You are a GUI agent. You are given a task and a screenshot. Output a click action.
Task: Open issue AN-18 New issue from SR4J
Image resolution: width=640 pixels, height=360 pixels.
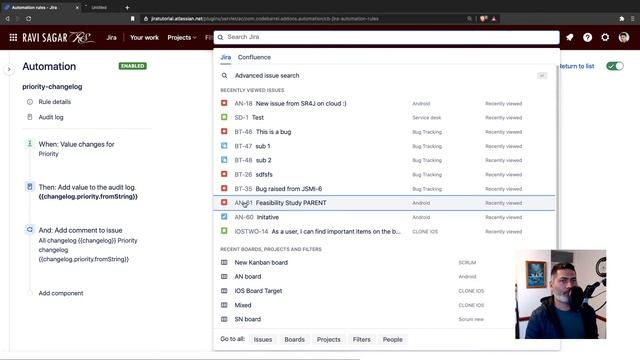click(384, 103)
